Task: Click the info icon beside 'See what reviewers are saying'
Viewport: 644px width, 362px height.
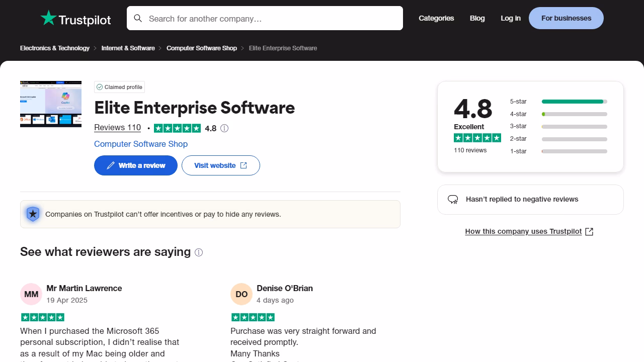Action: point(199,252)
